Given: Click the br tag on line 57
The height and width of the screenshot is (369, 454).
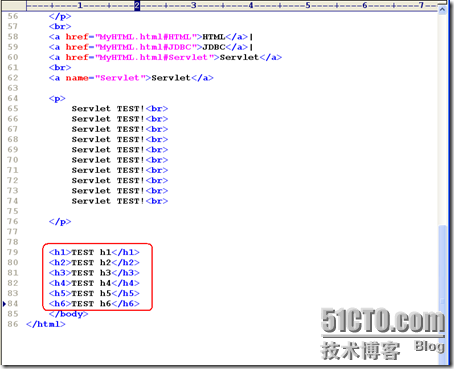Looking at the screenshot, I should [x=60, y=26].
